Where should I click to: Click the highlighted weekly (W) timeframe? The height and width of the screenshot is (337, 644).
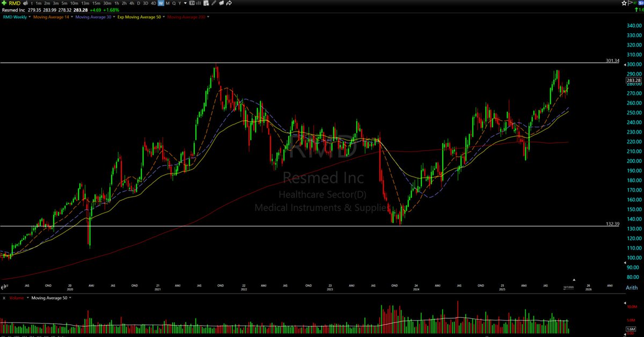(161, 3)
